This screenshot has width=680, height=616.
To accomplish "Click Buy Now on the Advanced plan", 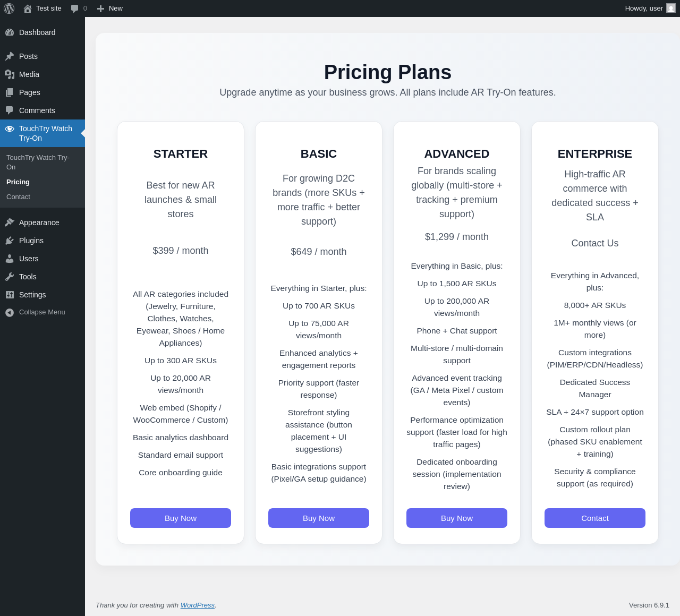I will tap(457, 518).
